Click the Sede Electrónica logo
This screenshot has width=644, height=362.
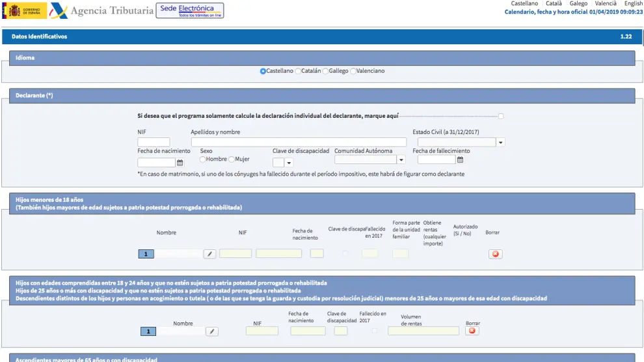coord(190,10)
